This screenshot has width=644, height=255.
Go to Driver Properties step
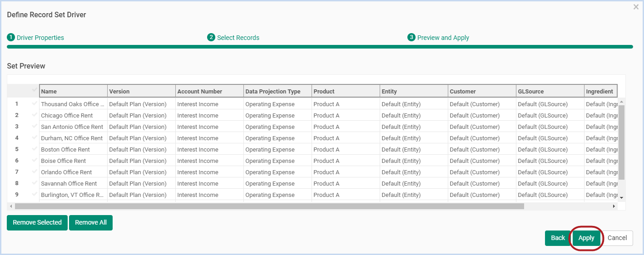click(x=35, y=38)
